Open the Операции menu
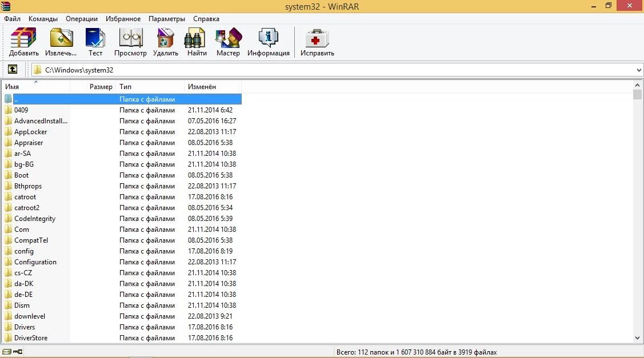 pyautogui.click(x=82, y=19)
